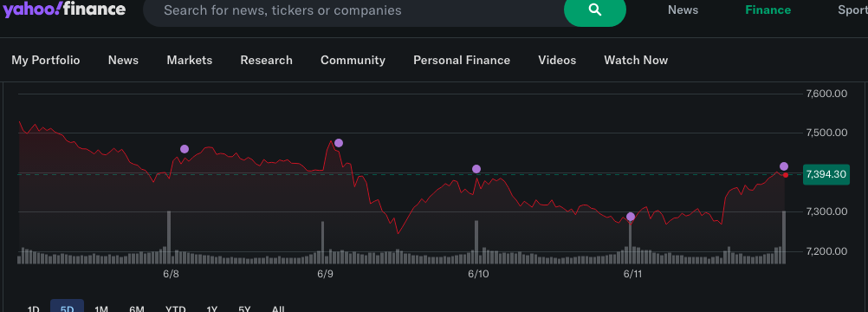Open the Research menu

point(266,60)
